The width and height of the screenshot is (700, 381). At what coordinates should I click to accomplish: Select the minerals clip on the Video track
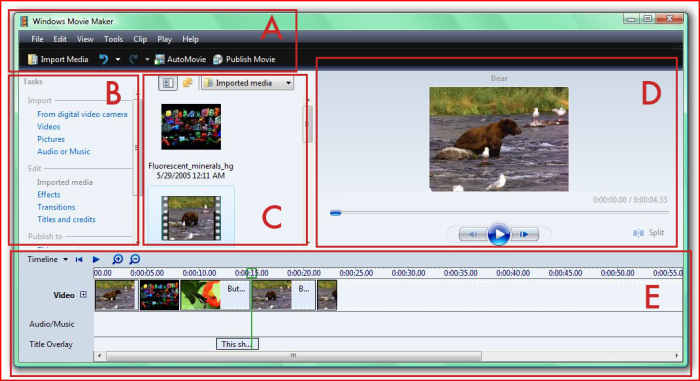[159, 295]
